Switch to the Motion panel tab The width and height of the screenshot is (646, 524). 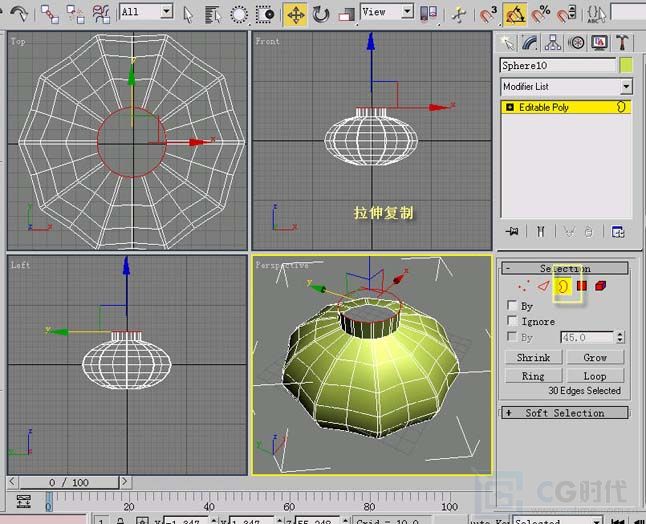[x=576, y=42]
